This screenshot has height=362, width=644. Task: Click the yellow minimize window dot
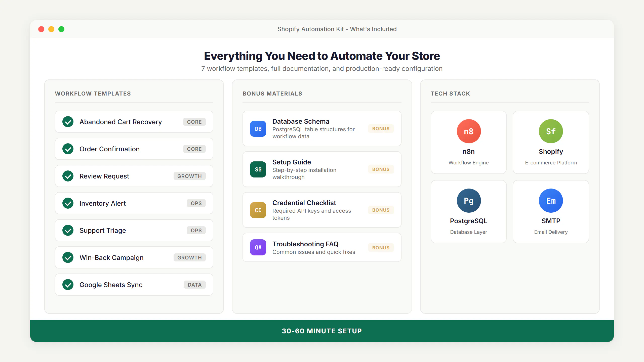coord(51,29)
